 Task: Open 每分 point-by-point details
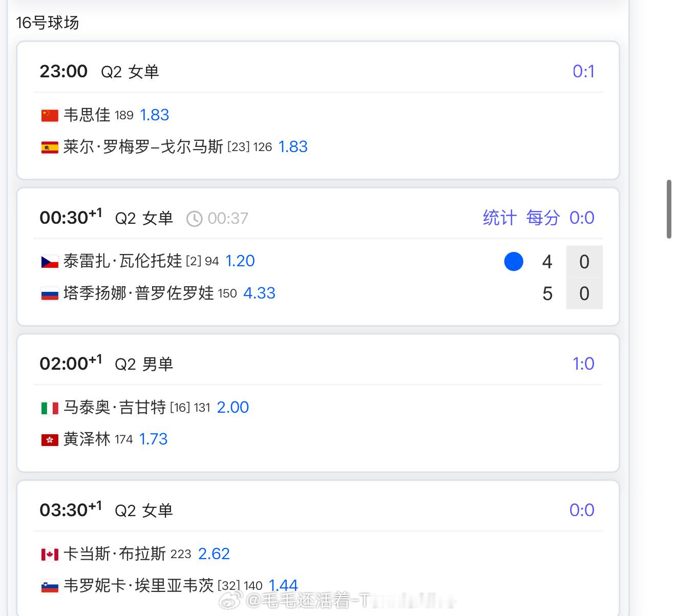(x=543, y=218)
